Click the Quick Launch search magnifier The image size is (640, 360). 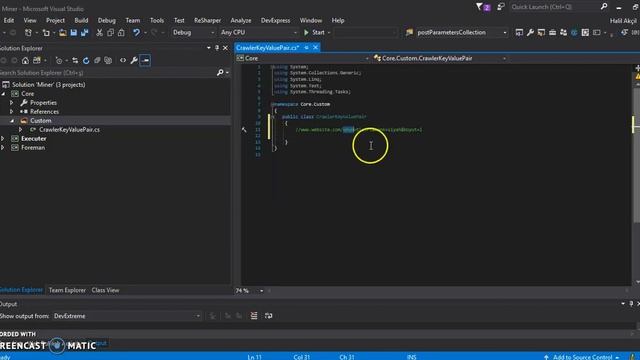point(604,7)
